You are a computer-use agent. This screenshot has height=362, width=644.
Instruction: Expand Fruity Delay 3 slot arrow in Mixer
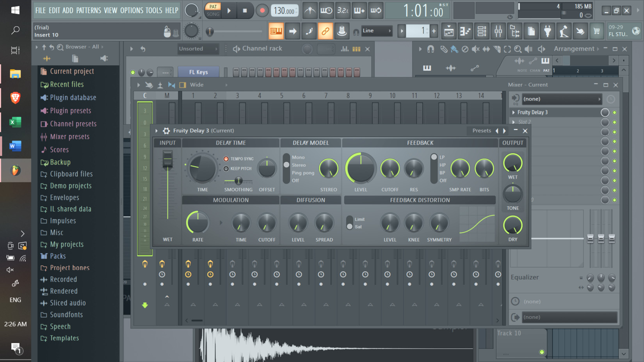tap(514, 112)
